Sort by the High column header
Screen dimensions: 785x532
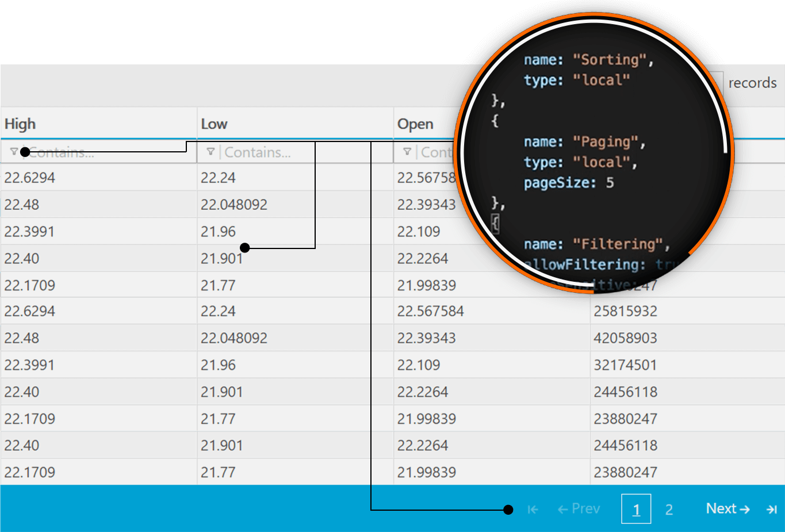(x=21, y=124)
